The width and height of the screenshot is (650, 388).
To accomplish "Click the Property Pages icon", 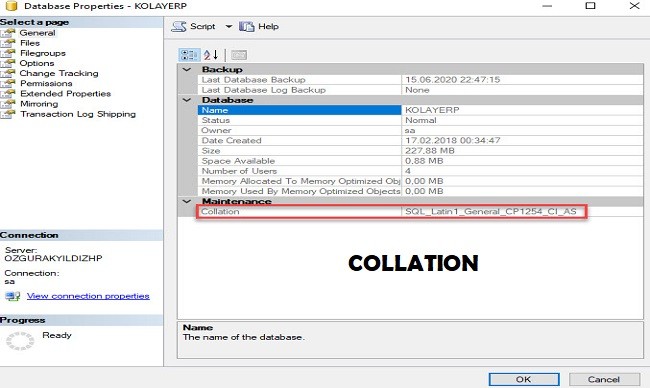I will [239, 55].
